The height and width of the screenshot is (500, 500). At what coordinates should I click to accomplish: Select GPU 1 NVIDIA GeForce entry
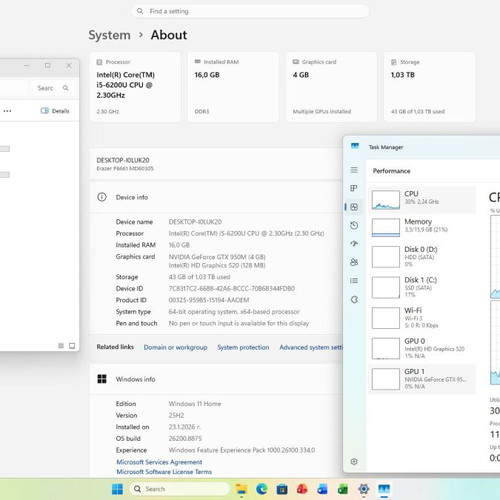422,379
